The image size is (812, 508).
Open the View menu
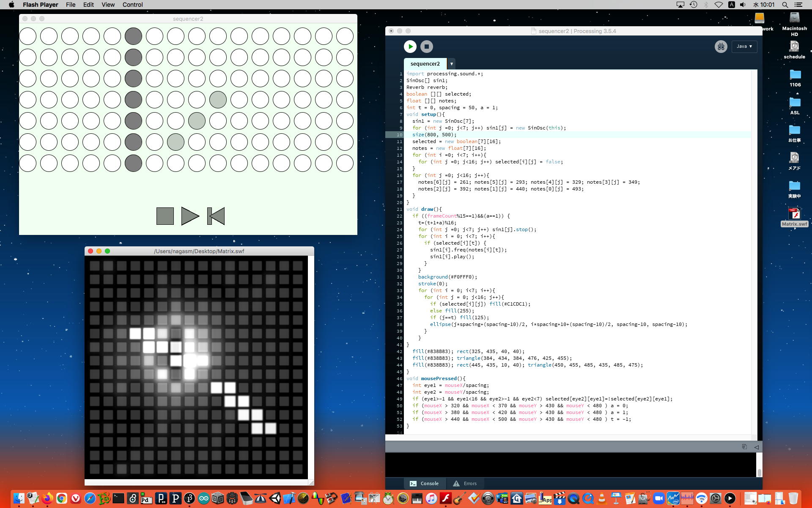[108, 5]
